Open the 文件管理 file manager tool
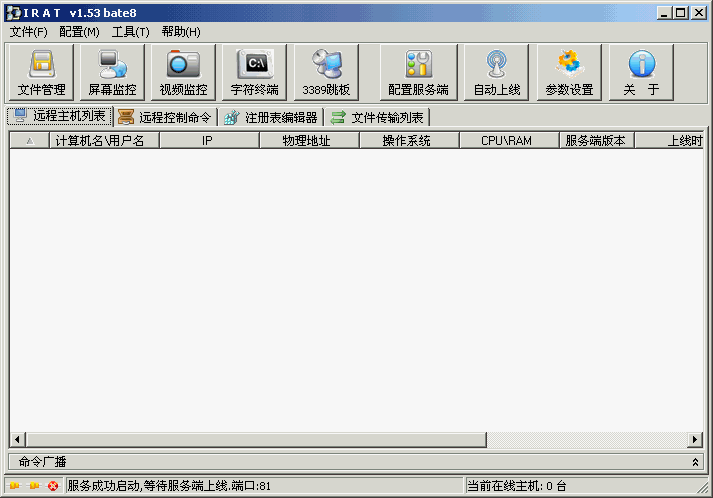 pyautogui.click(x=41, y=73)
